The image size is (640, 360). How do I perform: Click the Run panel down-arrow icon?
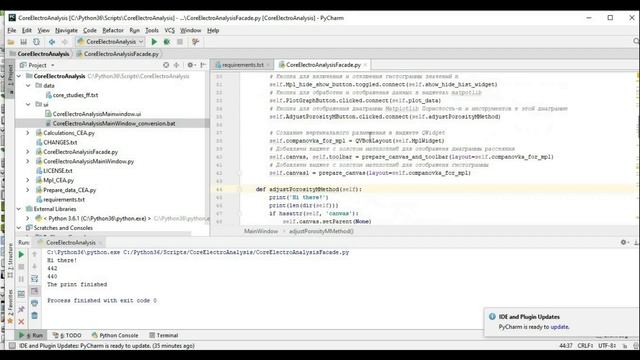coord(35,267)
